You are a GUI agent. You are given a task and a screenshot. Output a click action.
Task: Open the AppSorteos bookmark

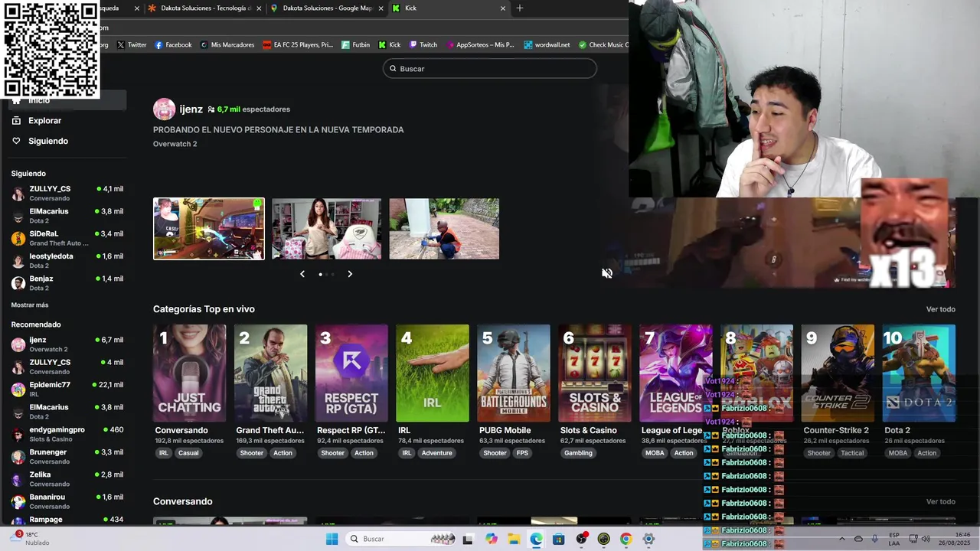[x=480, y=44]
